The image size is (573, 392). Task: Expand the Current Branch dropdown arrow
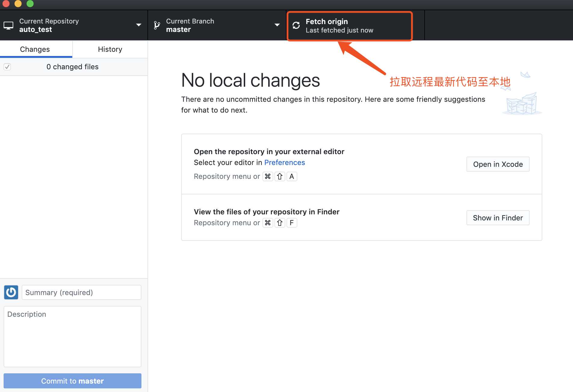(x=277, y=25)
